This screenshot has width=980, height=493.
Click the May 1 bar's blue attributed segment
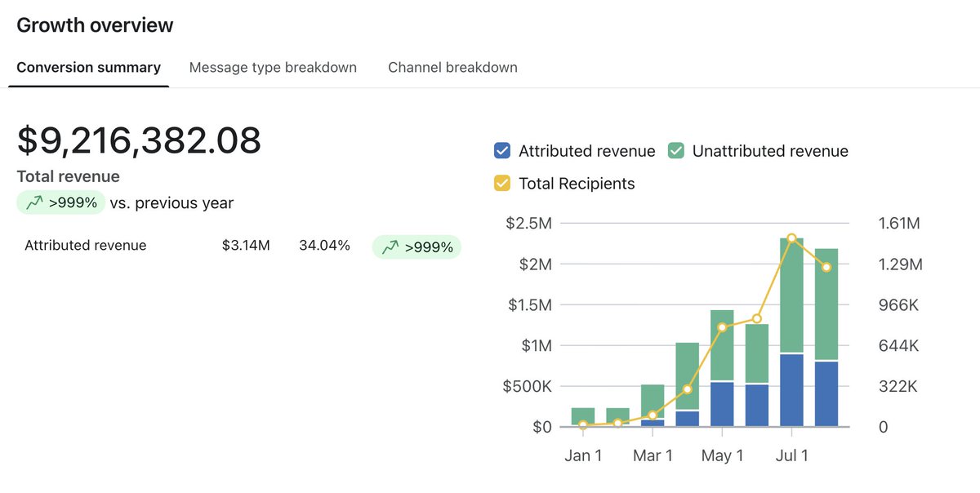tap(723, 404)
